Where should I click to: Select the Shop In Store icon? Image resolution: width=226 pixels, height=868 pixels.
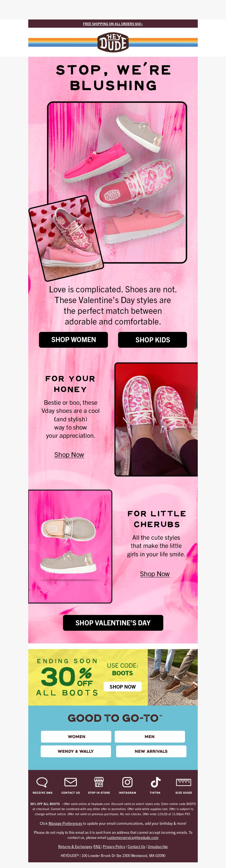99,782
